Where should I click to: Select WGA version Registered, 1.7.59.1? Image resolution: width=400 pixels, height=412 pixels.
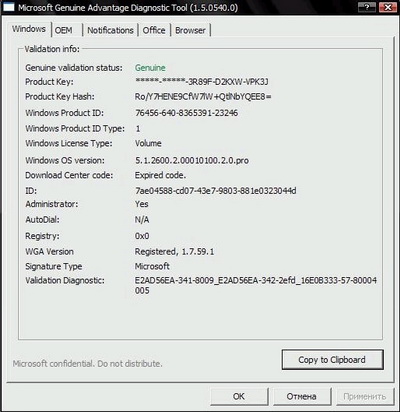[174, 252]
